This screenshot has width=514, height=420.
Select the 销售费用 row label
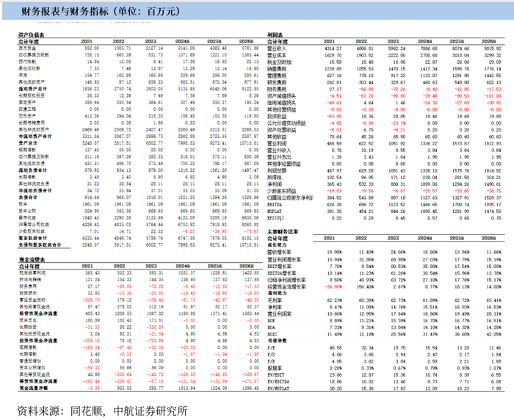277,69
